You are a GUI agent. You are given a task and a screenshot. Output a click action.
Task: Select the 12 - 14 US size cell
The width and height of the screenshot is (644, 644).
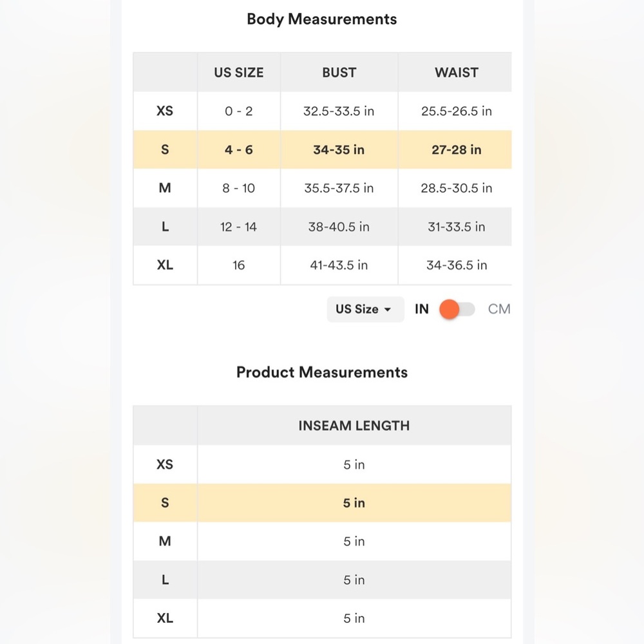239,227
